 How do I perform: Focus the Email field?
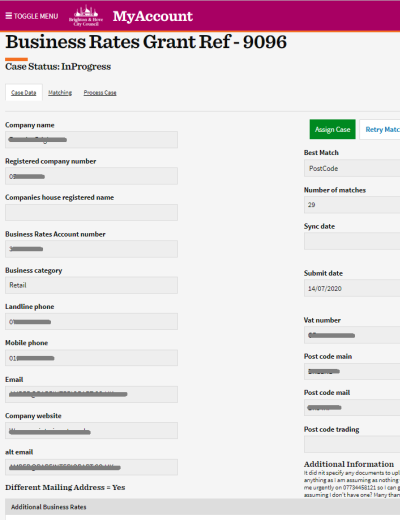coord(91,394)
